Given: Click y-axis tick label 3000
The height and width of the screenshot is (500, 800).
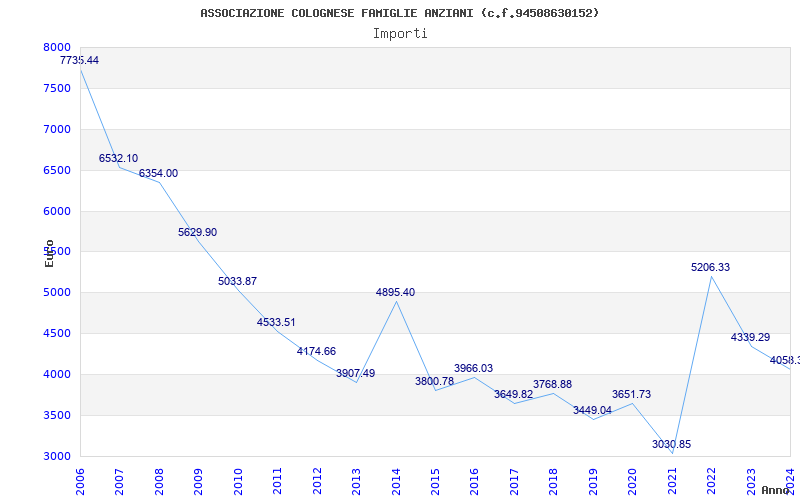Looking at the screenshot, I should coord(57,456).
